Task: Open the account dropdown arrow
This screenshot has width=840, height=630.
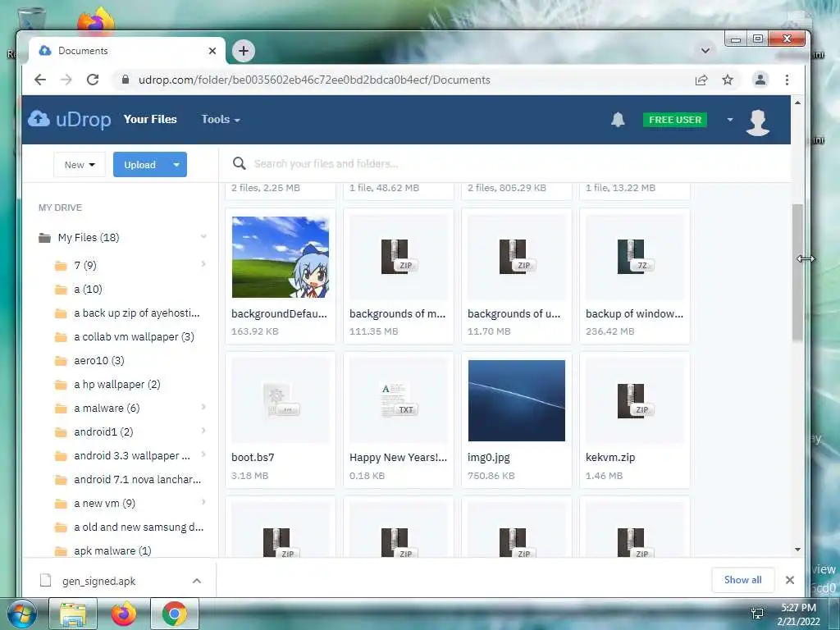Action: (x=729, y=120)
